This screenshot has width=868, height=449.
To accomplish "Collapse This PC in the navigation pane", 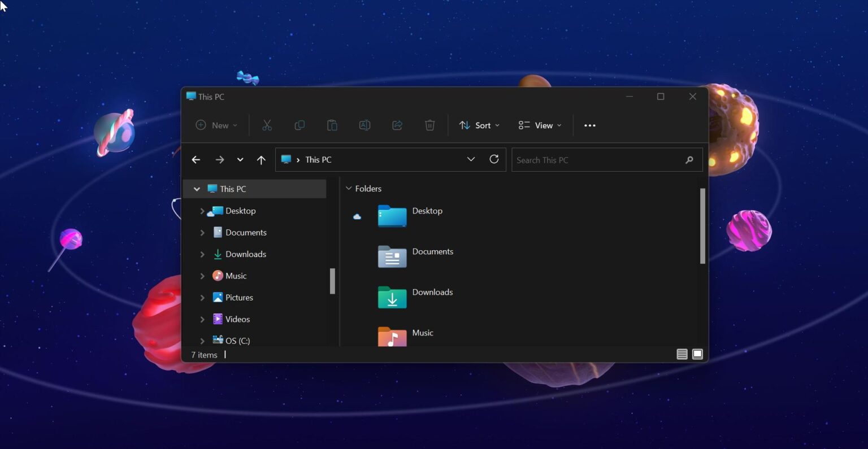I will tap(197, 189).
